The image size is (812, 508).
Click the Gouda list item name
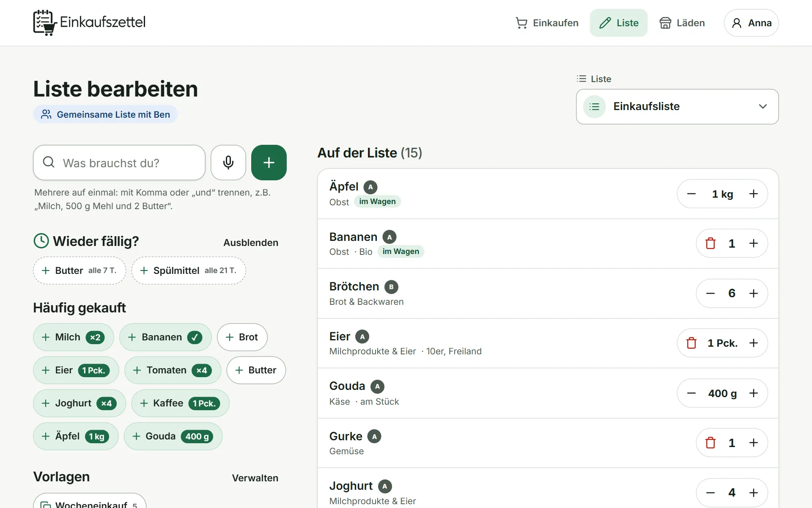[347, 386]
